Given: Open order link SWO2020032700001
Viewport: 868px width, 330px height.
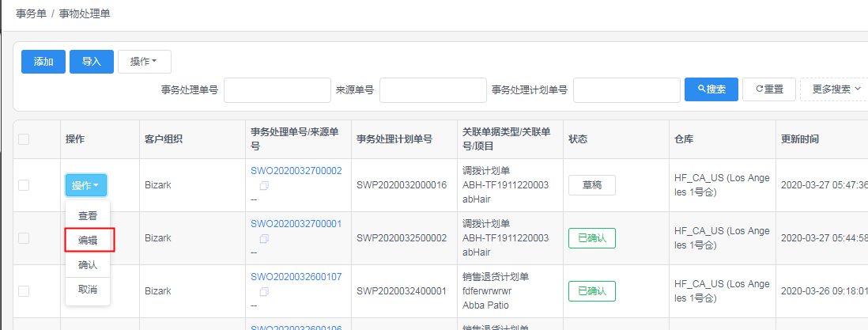Looking at the screenshot, I should tap(296, 223).
